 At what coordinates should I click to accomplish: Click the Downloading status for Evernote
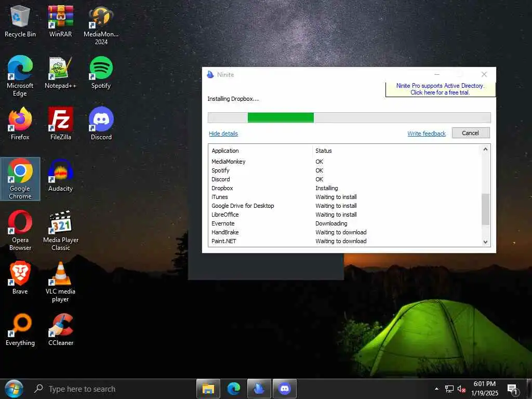pyautogui.click(x=331, y=223)
